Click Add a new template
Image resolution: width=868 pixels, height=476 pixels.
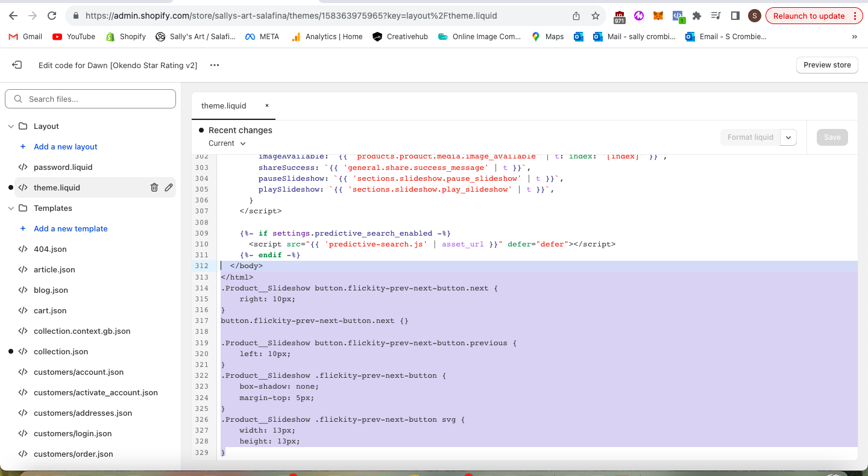point(71,229)
